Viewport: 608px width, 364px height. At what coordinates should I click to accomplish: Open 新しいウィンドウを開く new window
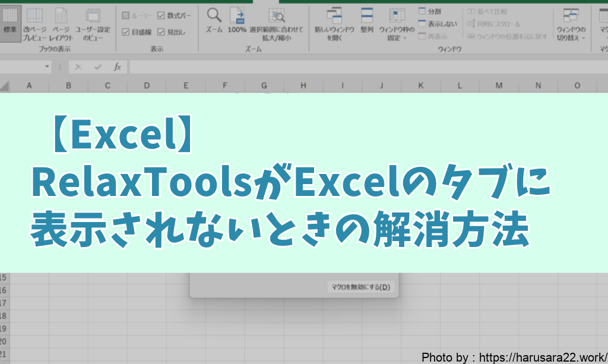click(334, 24)
